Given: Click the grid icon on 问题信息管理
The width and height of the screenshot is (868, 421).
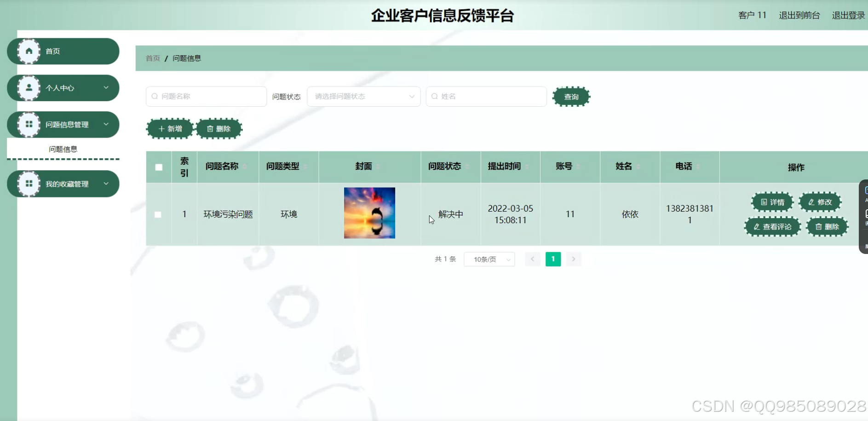Looking at the screenshot, I should [29, 124].
